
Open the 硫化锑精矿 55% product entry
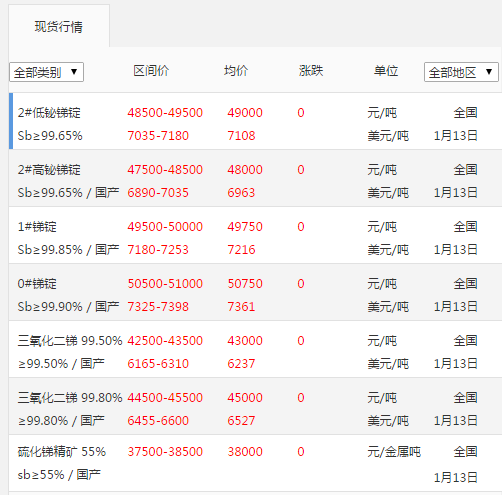coord(62,452)
